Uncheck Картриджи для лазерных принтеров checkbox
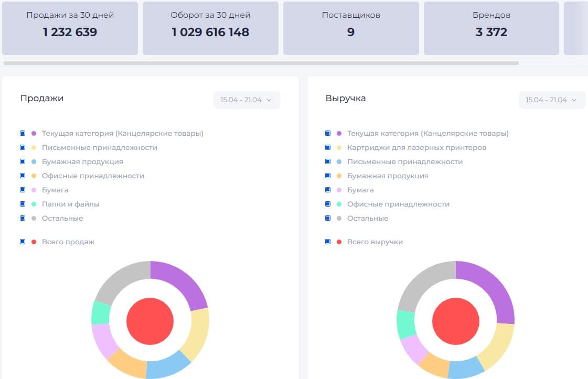 point(328,147)
